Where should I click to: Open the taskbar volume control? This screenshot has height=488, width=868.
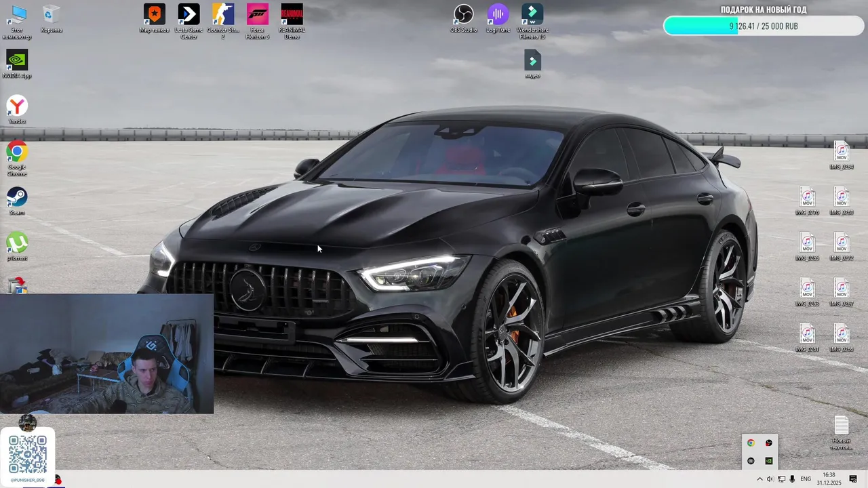pyautogui.click(x=770, y=479)
